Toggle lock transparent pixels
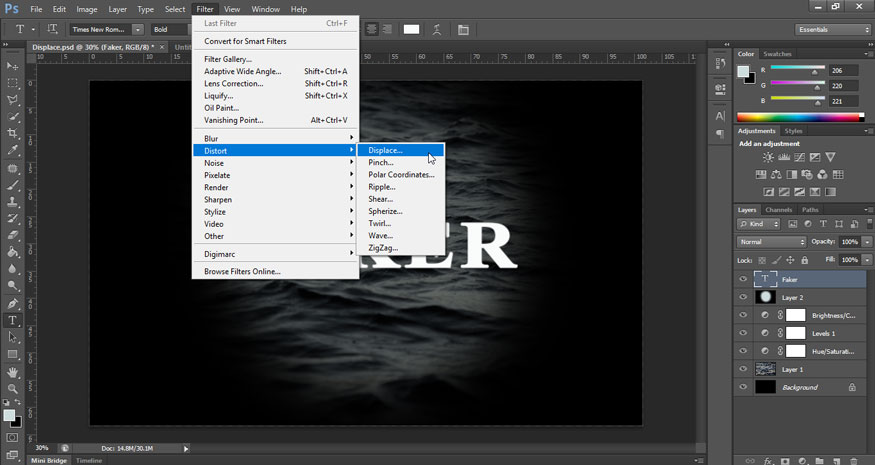Screen dimensions: 875x465 point(762,260)
